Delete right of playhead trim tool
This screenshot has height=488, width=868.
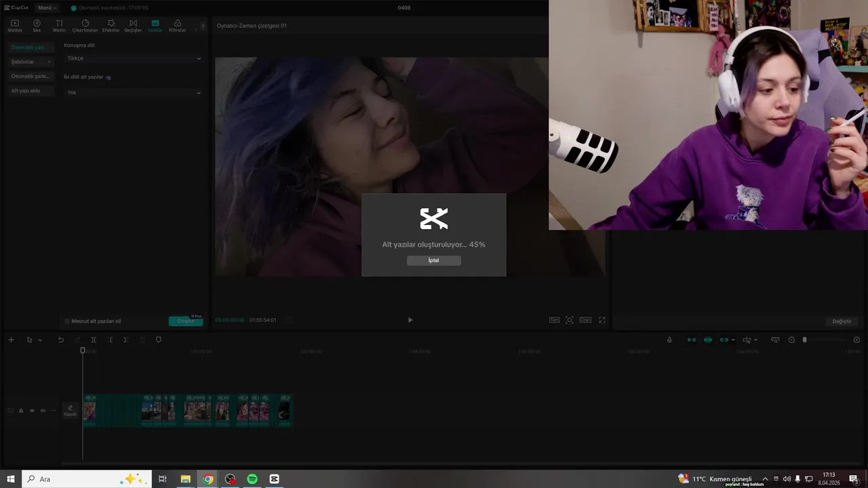(125, 340)
